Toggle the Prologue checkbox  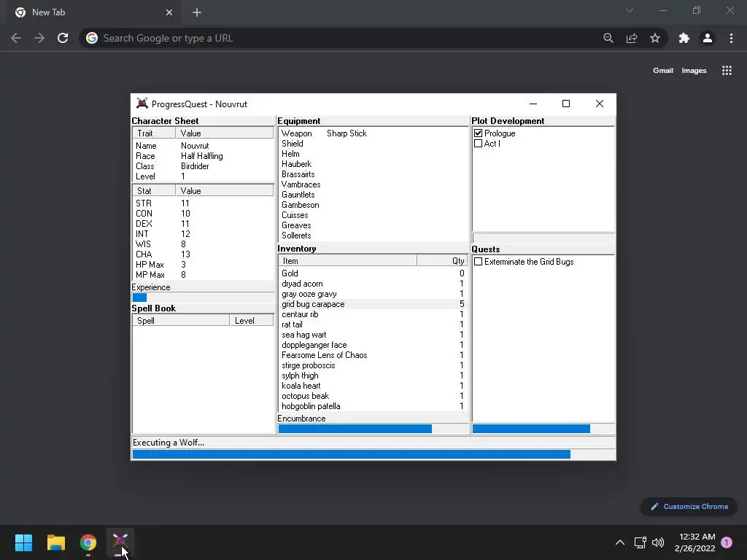point(479,133)
